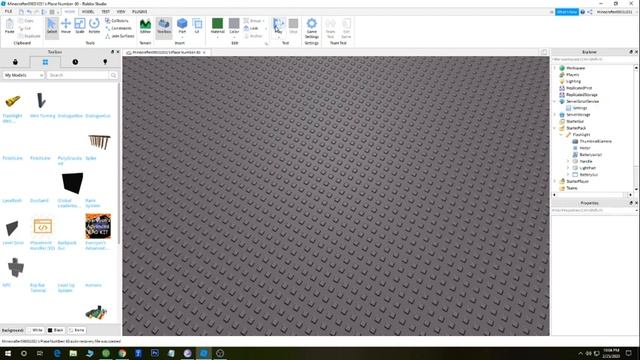640x360 pixels.
Task: Select the Spike model thumbnail in Toolbox
Action: pos(99,142)
